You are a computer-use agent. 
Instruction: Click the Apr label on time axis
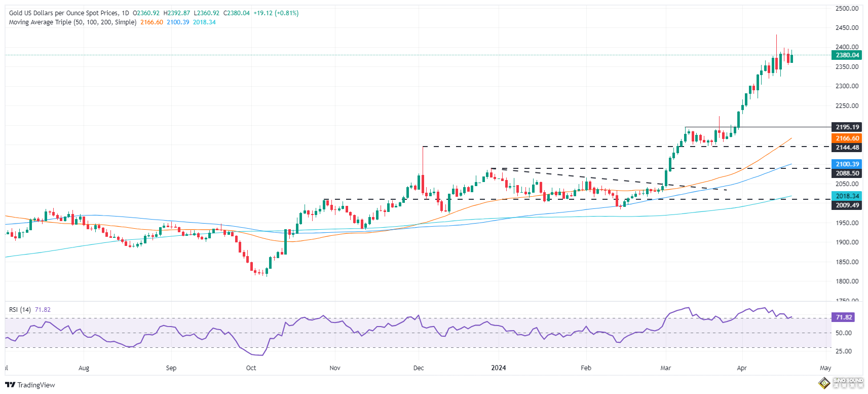click(x=742, y=368)
